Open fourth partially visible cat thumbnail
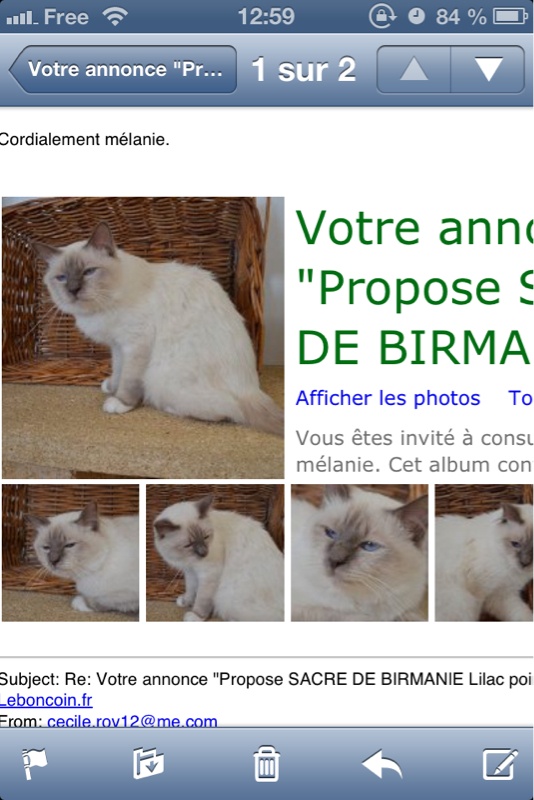This screenshot has height=800, width=534. point(484,553)
